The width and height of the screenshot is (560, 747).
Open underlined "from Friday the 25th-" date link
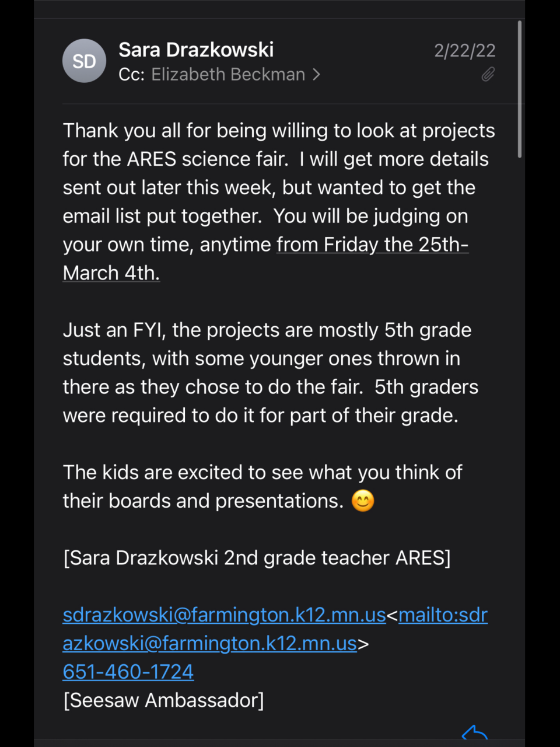(x=372, y=245)
